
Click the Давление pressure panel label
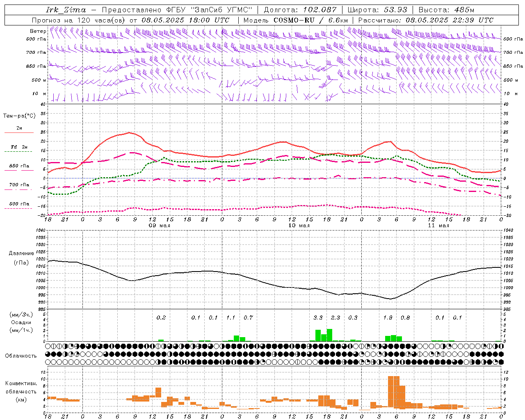click(x=21, y=253)
